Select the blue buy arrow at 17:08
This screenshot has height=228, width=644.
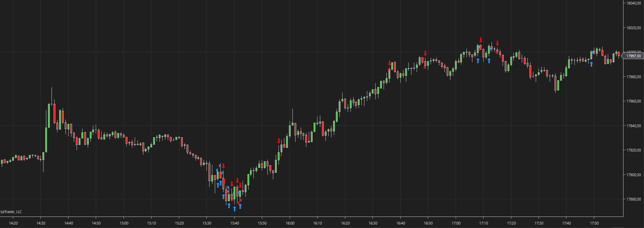point(478,60)
